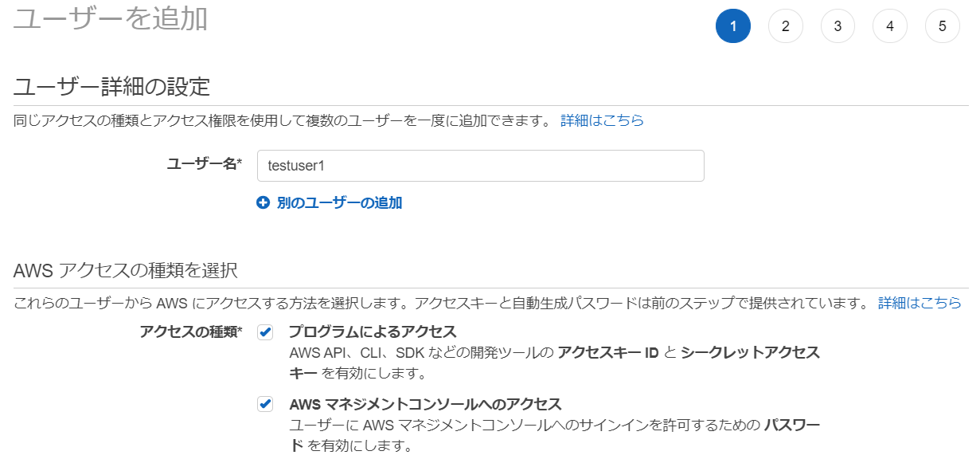Click the ユーザー名* field label
Viewport: 980px width, 459px height.
pos(204,164)
